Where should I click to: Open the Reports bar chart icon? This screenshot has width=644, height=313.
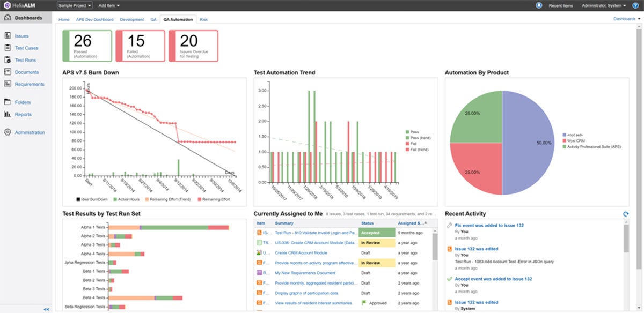click(8, 114)
